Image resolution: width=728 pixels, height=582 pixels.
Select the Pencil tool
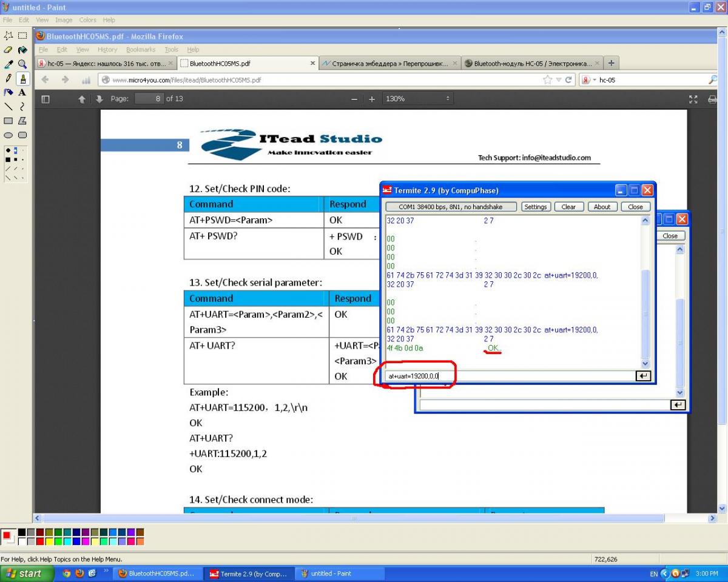[x=8, y=78]
